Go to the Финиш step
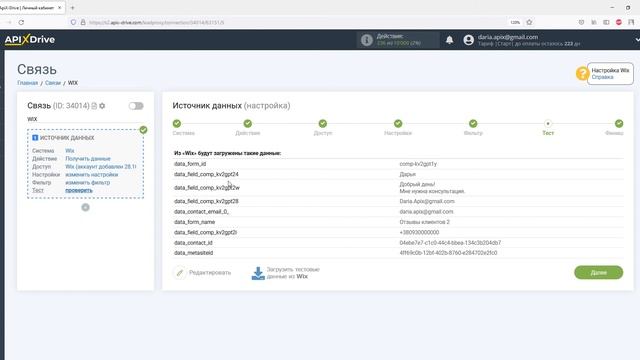Screen dimensions: 640x360 tap(619, 123)
